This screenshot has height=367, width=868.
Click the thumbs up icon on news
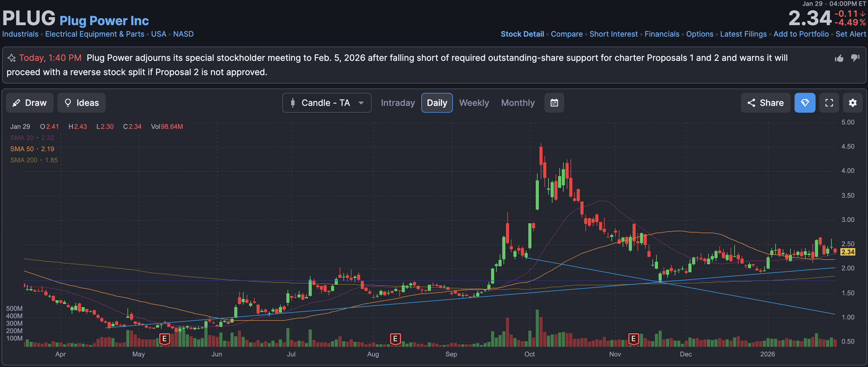[x=839, y=58]
